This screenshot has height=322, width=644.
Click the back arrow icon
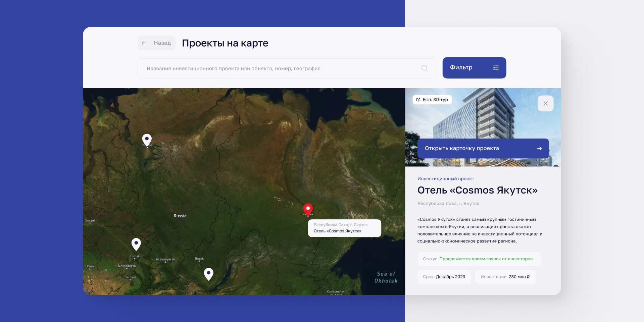pyautogui.click(x=144, y=43)
